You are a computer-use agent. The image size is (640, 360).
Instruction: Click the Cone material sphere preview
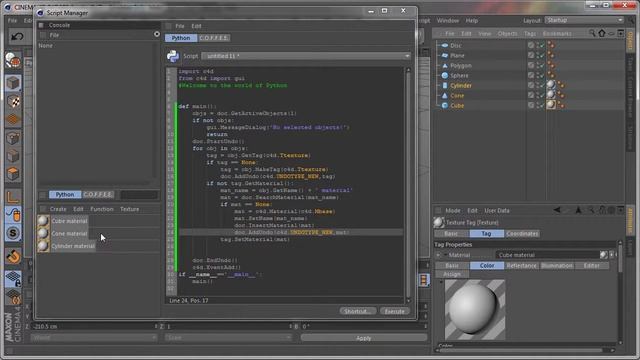pyautogui.click(x=43, y=233)
